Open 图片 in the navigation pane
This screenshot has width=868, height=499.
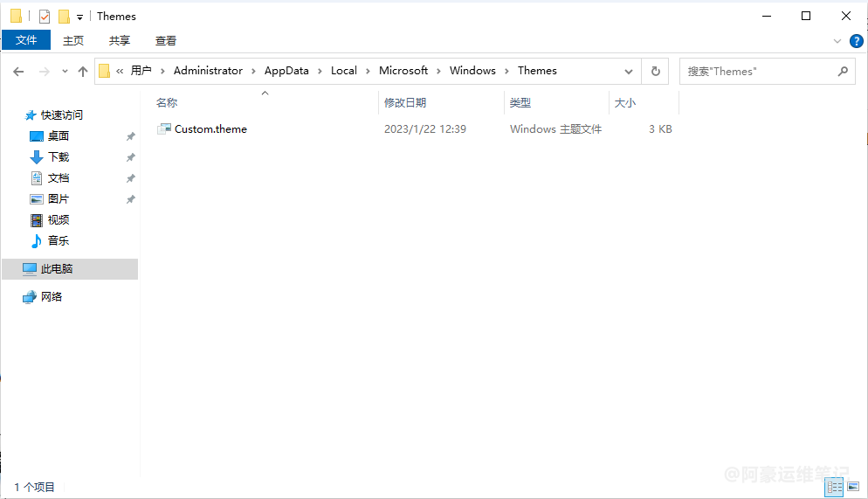(x=59, y=199)
